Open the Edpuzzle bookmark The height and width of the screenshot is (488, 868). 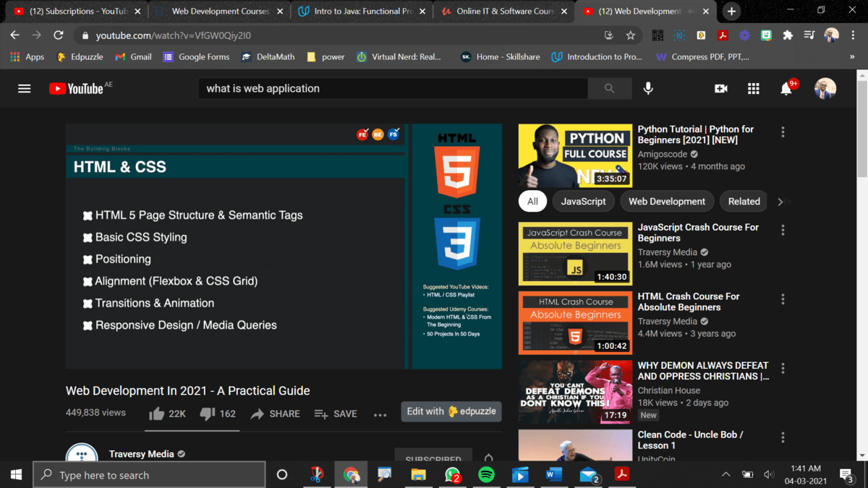80,56
